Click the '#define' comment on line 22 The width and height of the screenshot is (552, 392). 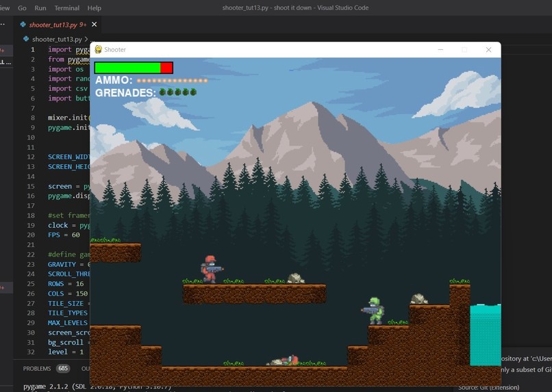click(69, 254)
